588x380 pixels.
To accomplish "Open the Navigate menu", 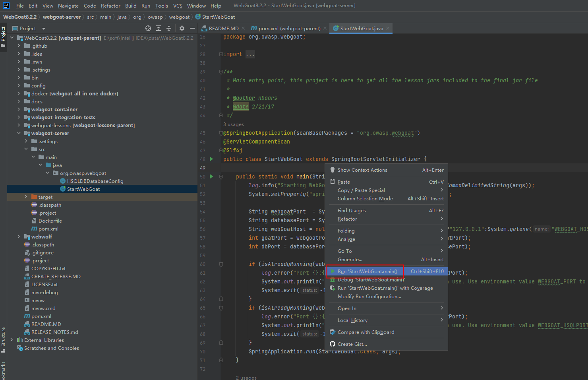I will pos(68,6).
